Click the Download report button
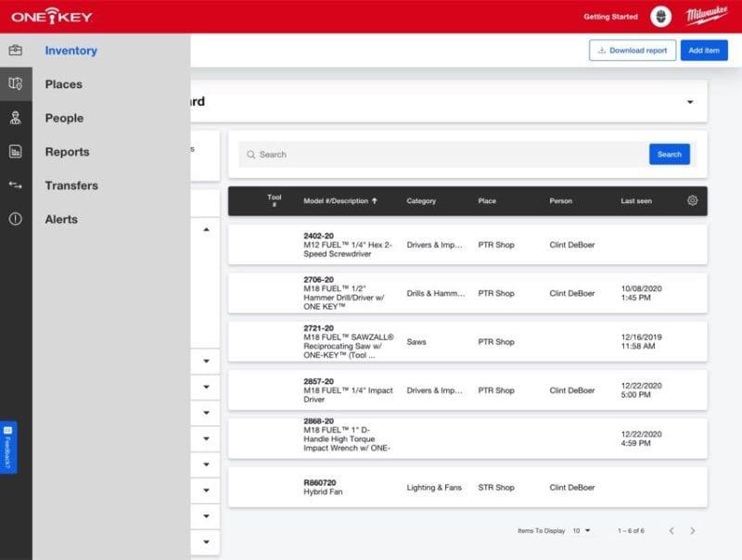The image size is (742, 560). 633,51
